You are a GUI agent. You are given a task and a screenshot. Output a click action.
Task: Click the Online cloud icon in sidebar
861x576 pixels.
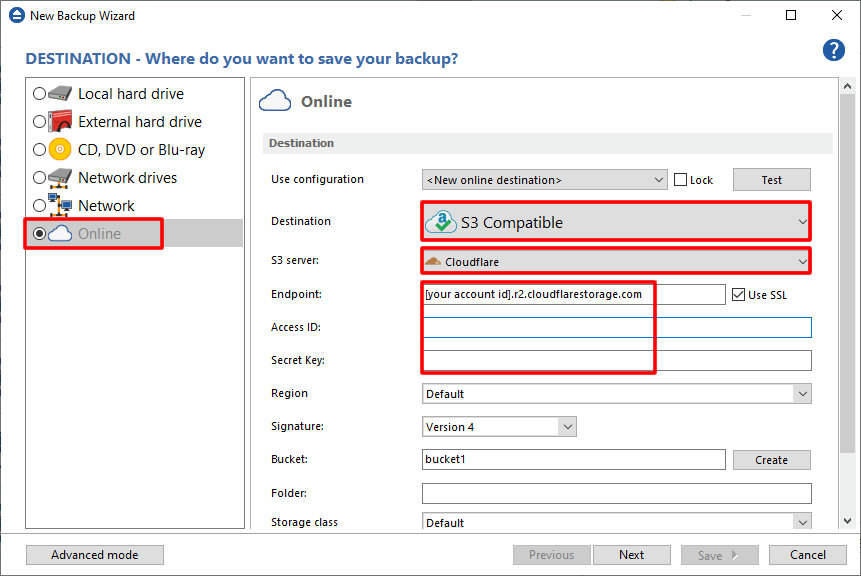point(62,234)
